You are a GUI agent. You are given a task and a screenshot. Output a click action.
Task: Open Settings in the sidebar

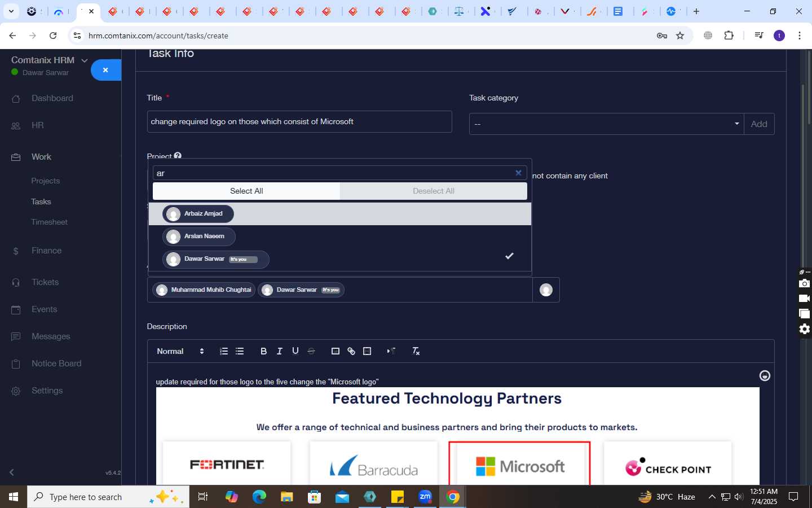coord(47,391)
